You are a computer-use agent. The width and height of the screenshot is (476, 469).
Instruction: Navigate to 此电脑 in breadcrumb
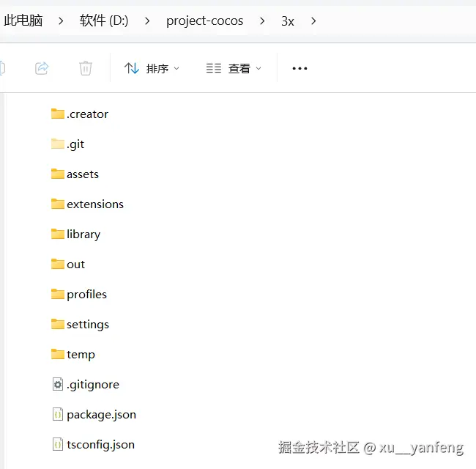coord(23,21)
